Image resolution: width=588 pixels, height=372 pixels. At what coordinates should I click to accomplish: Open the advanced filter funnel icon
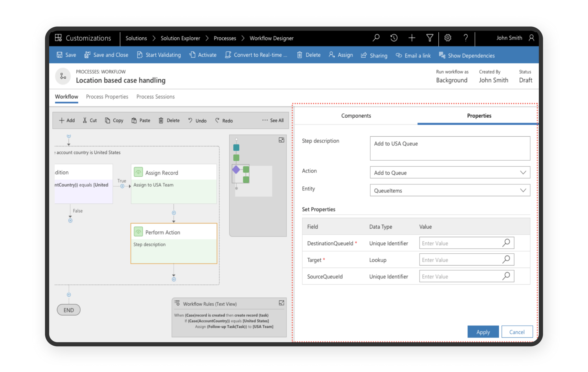point(429,38)
